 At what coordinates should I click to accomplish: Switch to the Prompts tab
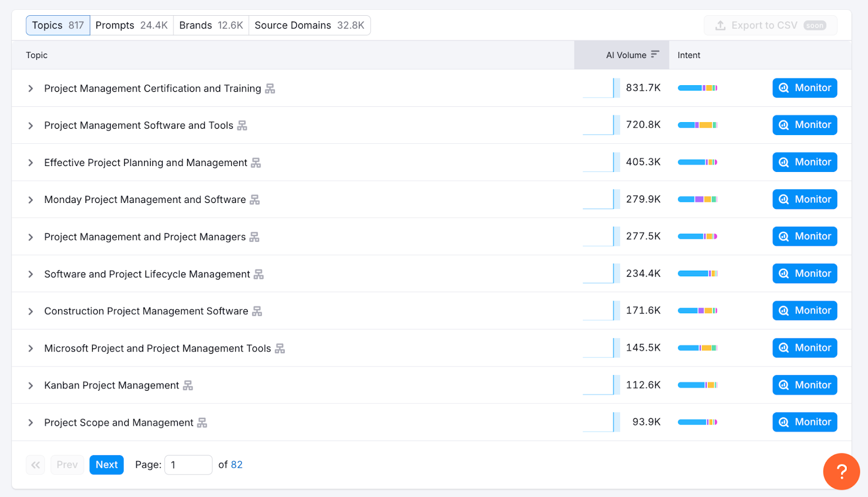[x=131, y=26]
